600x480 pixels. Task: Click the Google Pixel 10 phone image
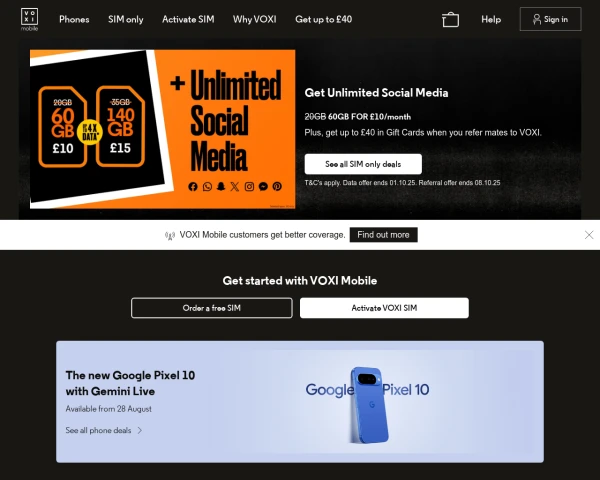[x=368, y=405]
